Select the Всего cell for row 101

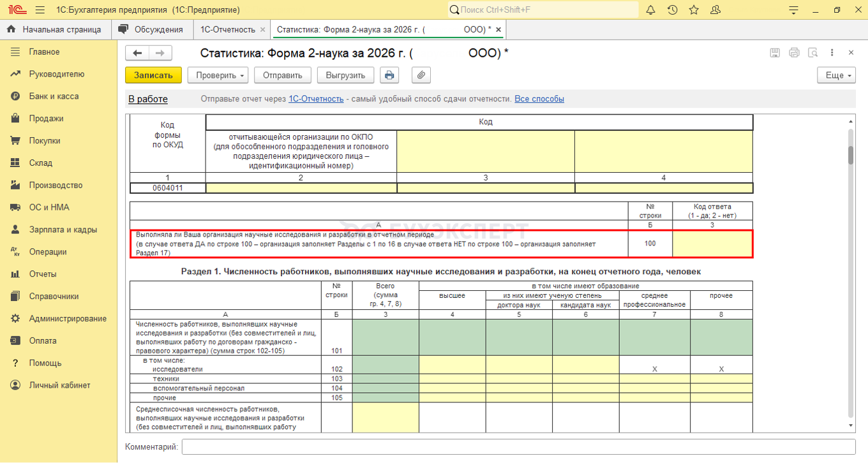[385, 337]
